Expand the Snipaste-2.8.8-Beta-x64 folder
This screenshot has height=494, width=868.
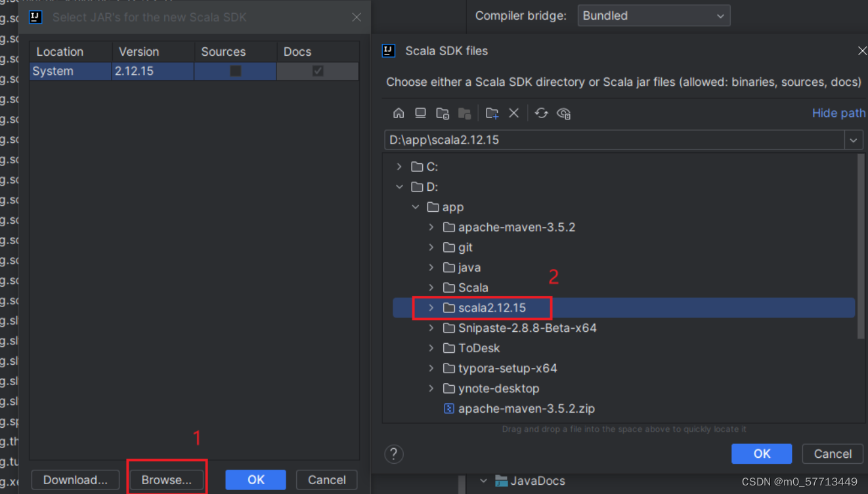(431, 328)
